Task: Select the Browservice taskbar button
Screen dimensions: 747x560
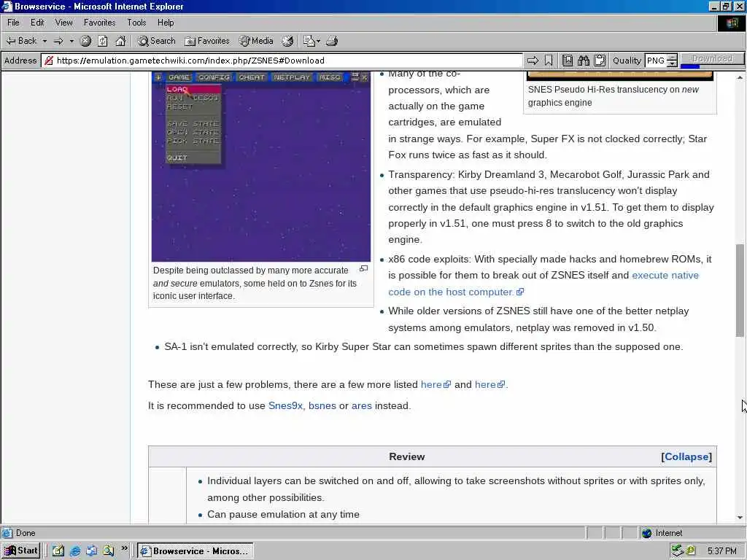Action: coord(196,551)
